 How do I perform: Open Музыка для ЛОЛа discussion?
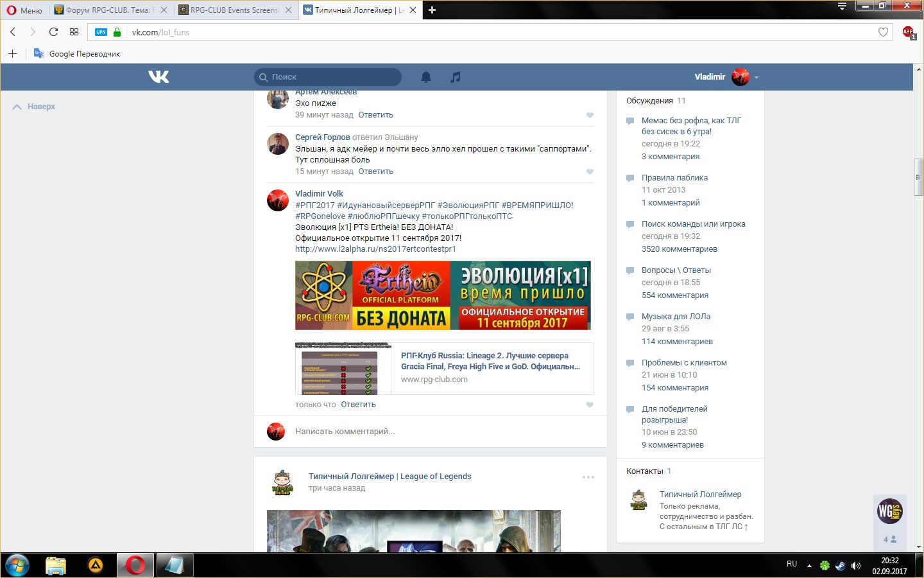(x=676, y=317)
